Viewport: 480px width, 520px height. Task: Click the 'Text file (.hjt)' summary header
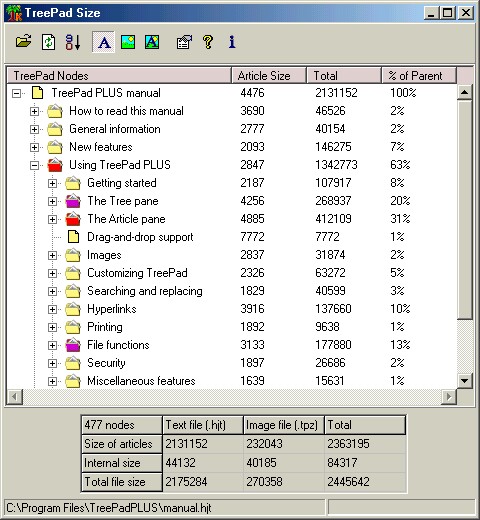coord(203,425)
